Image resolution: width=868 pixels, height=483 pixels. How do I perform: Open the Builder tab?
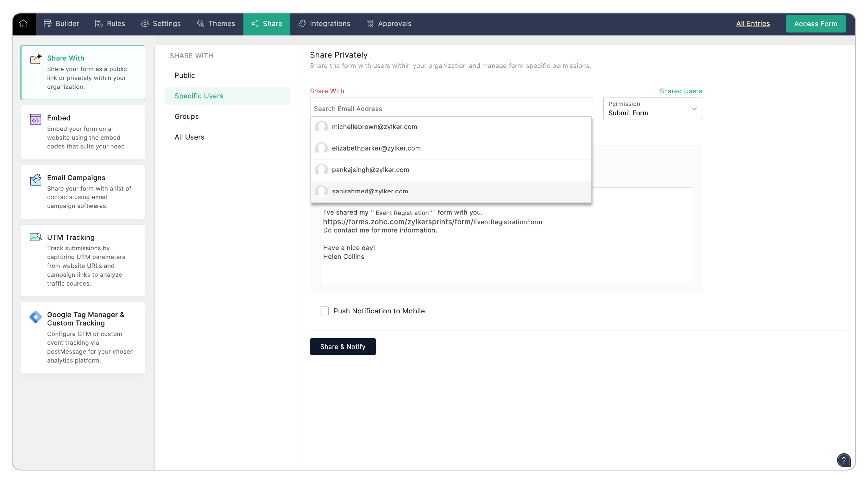pos(62,24)
